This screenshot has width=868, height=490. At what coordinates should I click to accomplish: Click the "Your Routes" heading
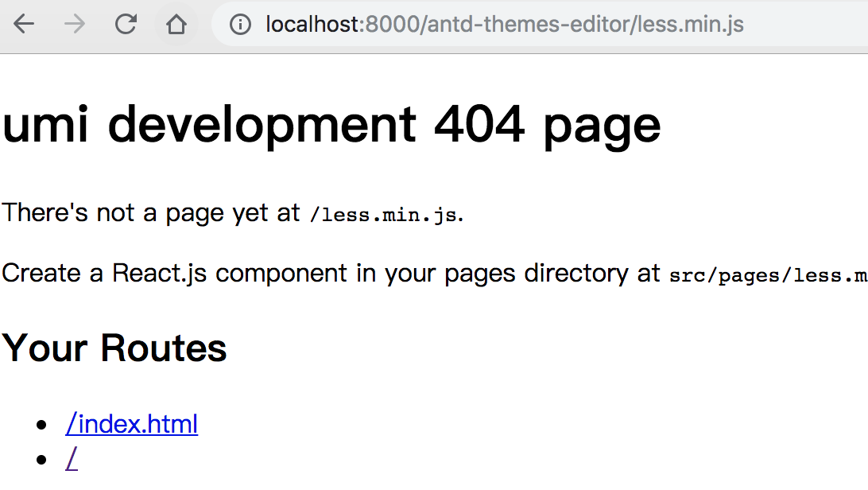(x=114, y=348)
